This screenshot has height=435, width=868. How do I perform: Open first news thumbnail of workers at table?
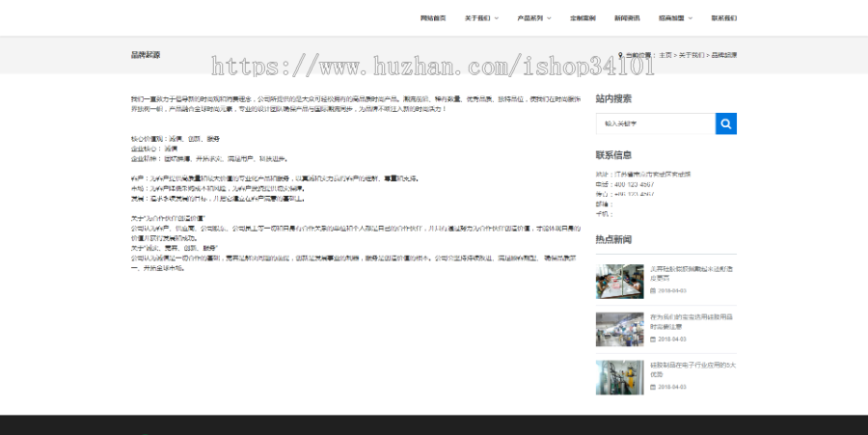619,281
